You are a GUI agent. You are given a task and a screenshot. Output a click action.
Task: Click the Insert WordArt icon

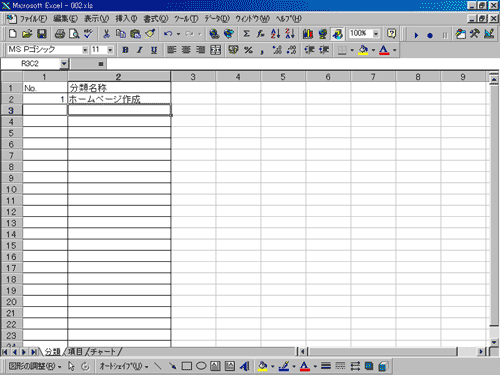coord(244,366)
